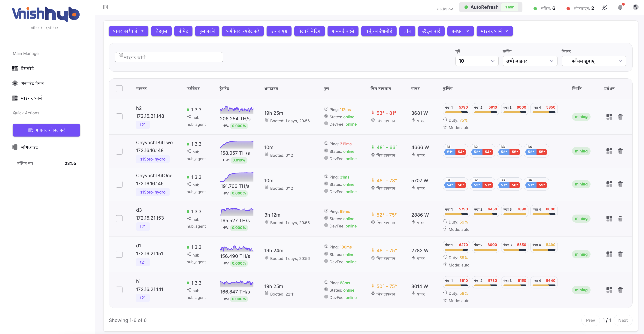Click the AutoRefresh 1 min toggle pill
The image size is (644, 334).
pyautogui.click(x=490, y=7)
